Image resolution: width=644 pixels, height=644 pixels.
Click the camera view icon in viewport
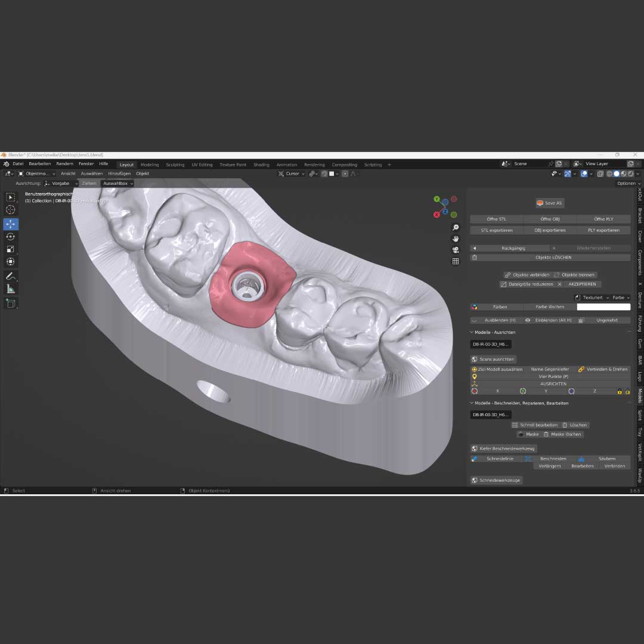[456, 250]
